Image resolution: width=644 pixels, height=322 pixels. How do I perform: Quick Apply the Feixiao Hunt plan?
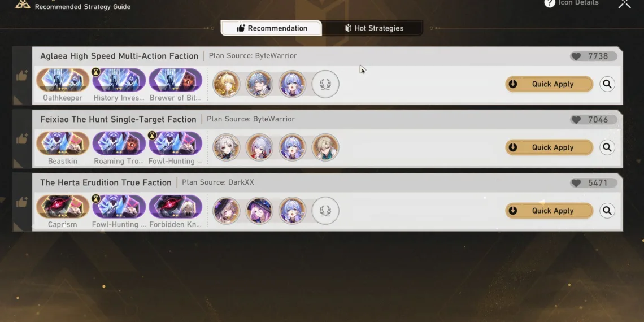tap(549, 147)
